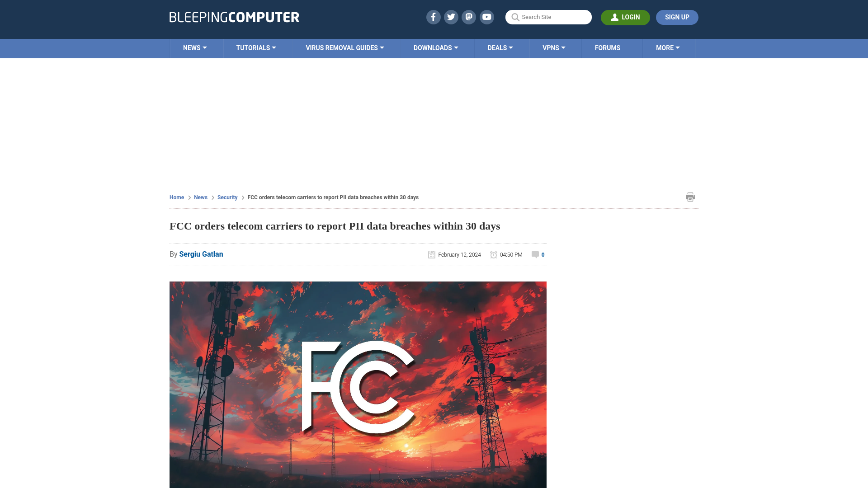Image resolution: width=868 pixels, height=488 pixels.
Task: Click the Security breadcrumb link
Action: pyautogui.click(x=227, y=197)
